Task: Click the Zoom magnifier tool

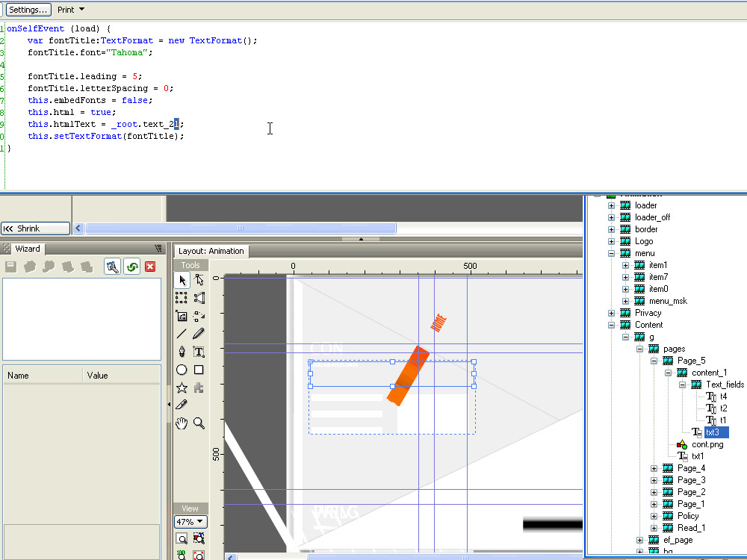Action: click(199, 423)
